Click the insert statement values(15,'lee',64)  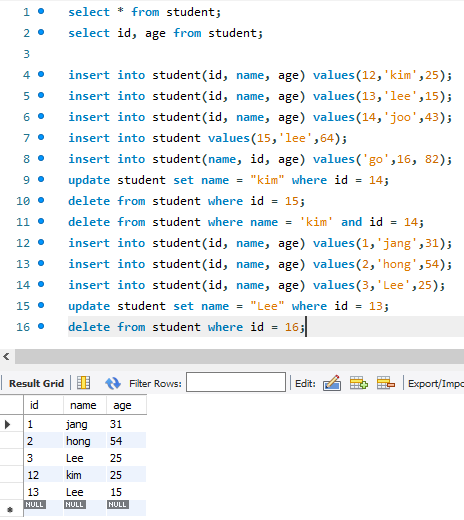click(x=208, y=138)
